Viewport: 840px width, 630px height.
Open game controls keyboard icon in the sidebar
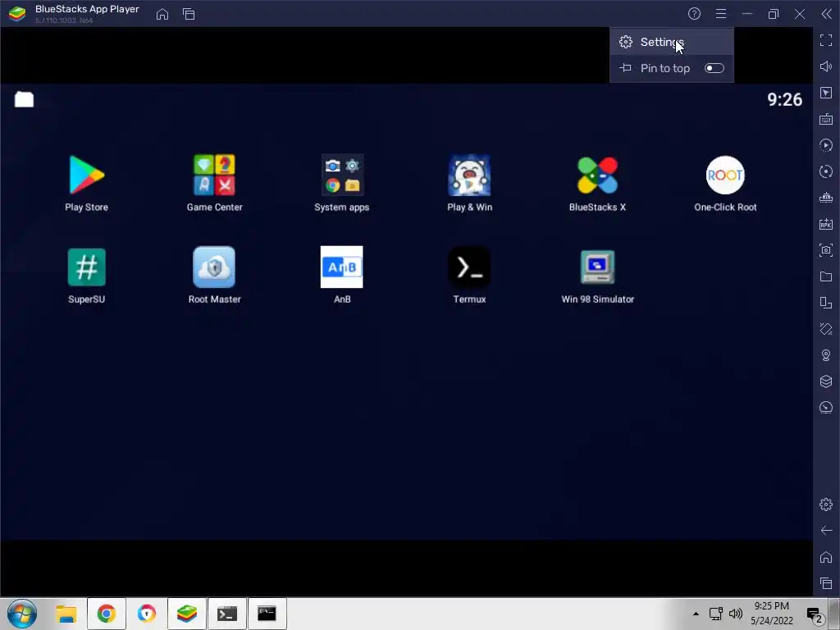[826, 119]
